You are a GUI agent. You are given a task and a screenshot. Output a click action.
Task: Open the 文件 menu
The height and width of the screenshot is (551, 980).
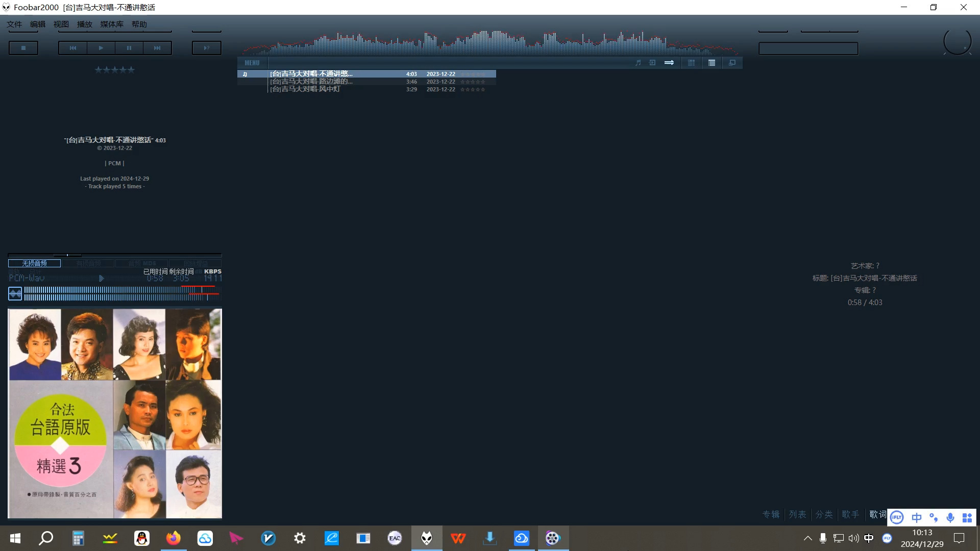tap(14, 24)
